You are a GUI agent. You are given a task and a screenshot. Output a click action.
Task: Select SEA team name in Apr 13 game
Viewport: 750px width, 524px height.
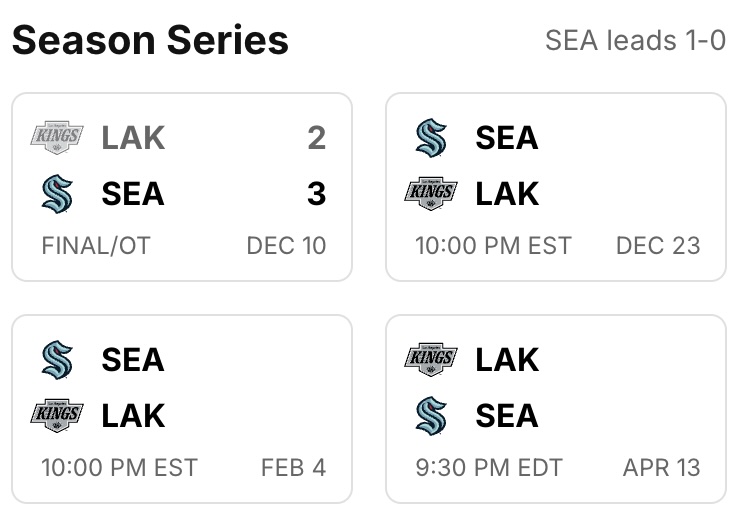(x=507, y=415)
